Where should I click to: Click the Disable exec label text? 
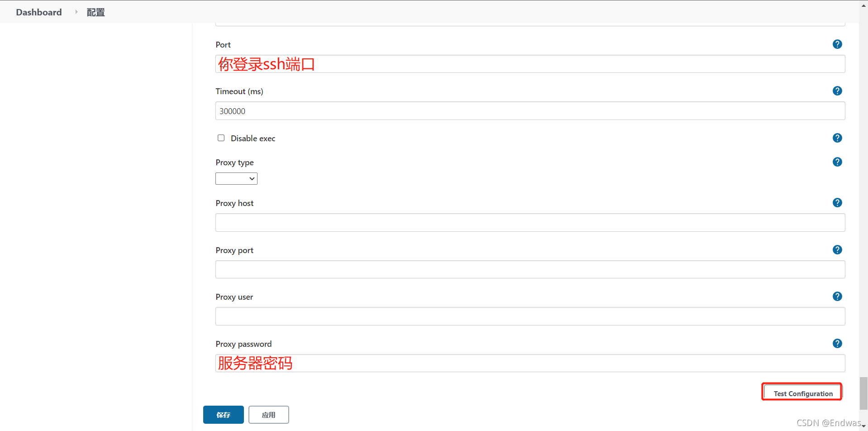coord(253,139)
